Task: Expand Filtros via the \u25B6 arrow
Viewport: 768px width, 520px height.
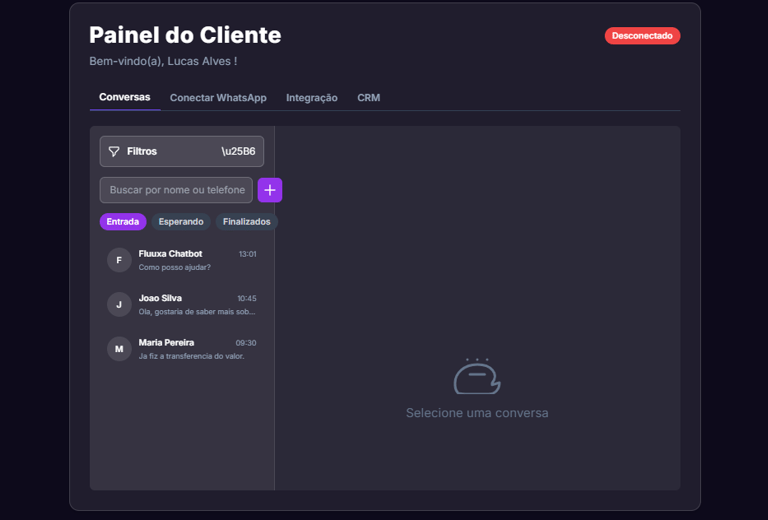Action: pyautogui.click(x=239, y=151)
